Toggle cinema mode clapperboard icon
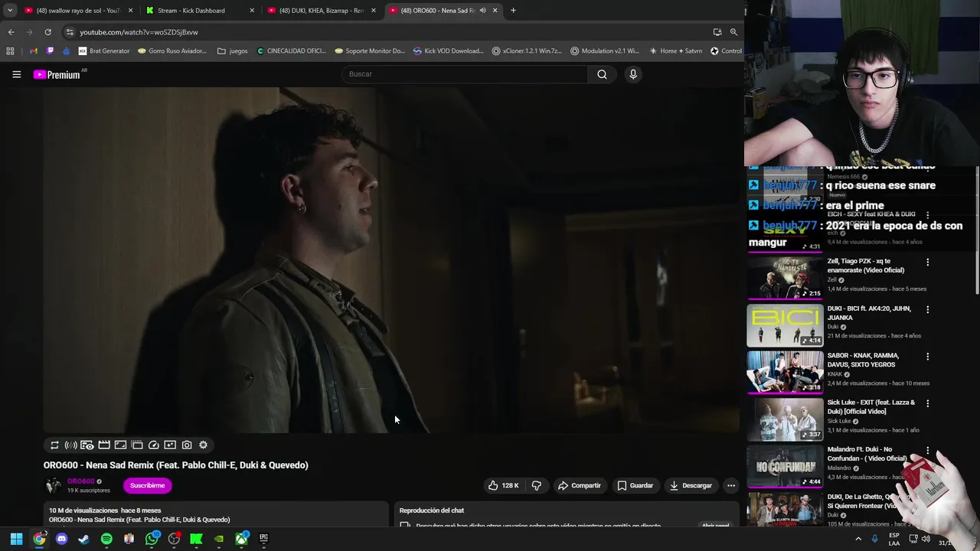 (104, 445)
